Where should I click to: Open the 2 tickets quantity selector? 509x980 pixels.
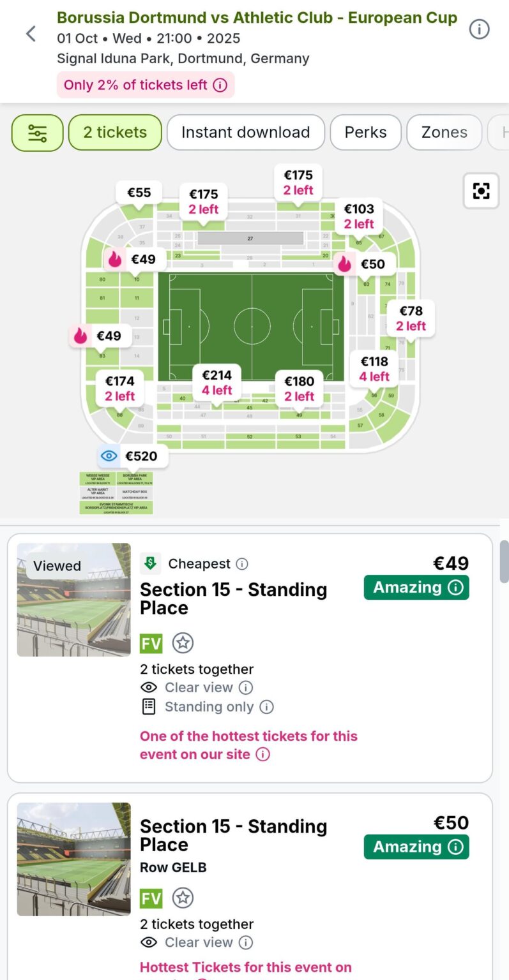pyautogui.click(x=115, y=133)
